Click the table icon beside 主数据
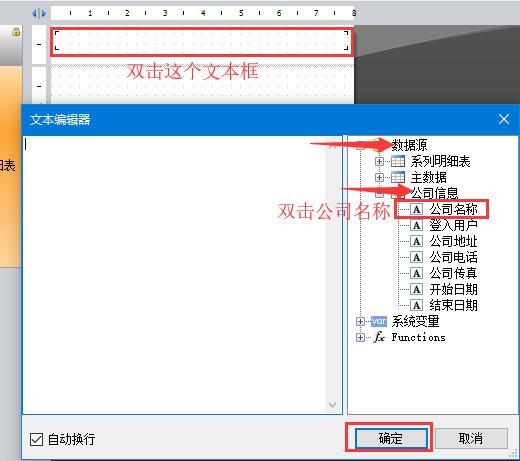 click(x=398, y=177)
